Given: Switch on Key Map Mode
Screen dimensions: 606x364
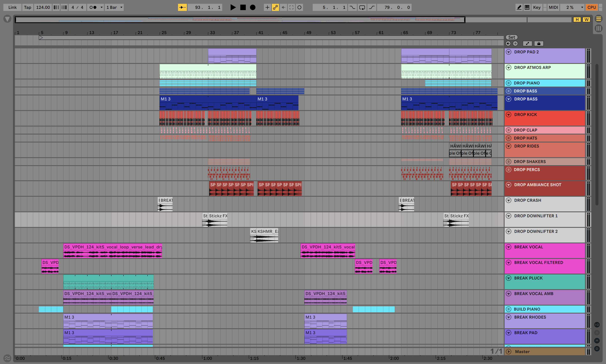Looking at the screenshot, I should (x=537, y=7).
